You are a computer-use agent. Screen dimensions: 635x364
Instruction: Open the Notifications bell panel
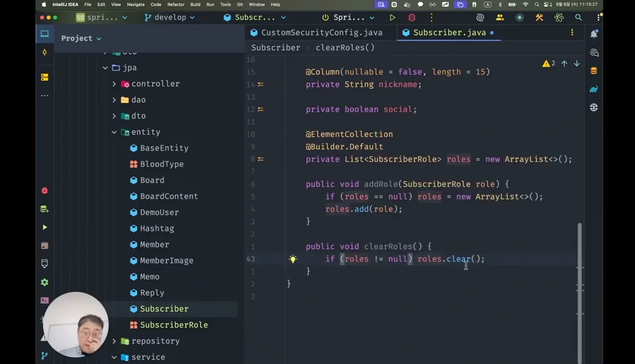click(x=594, y=34)
